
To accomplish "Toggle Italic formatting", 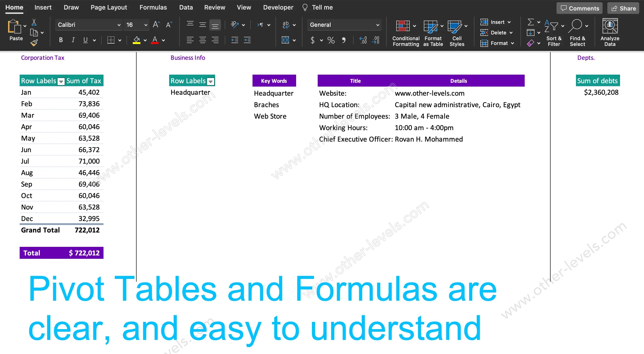I will coord(73,40).
